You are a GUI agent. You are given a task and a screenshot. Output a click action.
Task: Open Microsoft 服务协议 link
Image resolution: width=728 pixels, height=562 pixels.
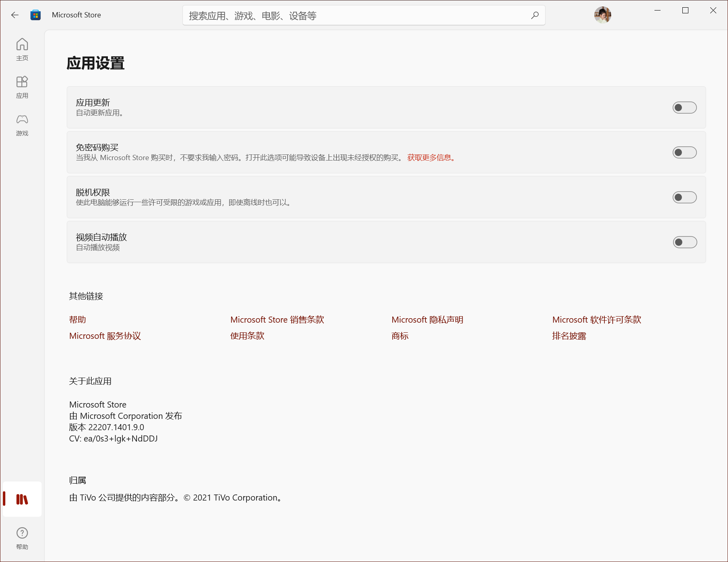pyautogui.click(x=105, y=336)
